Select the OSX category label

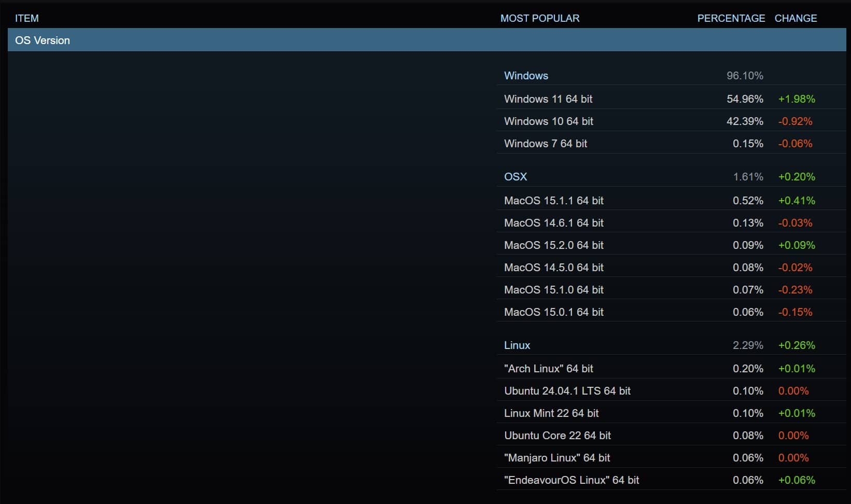[515, 177]
